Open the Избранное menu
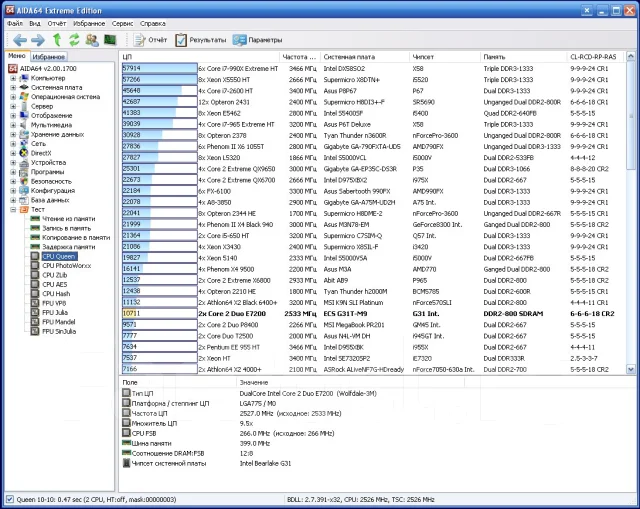640x509 pixels. [x=89, y=24]
